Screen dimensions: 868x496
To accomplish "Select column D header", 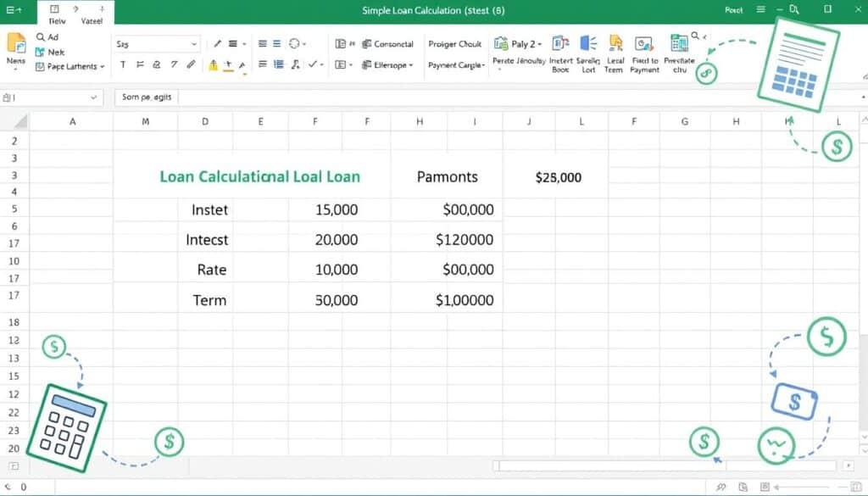I will pos(205,122).
